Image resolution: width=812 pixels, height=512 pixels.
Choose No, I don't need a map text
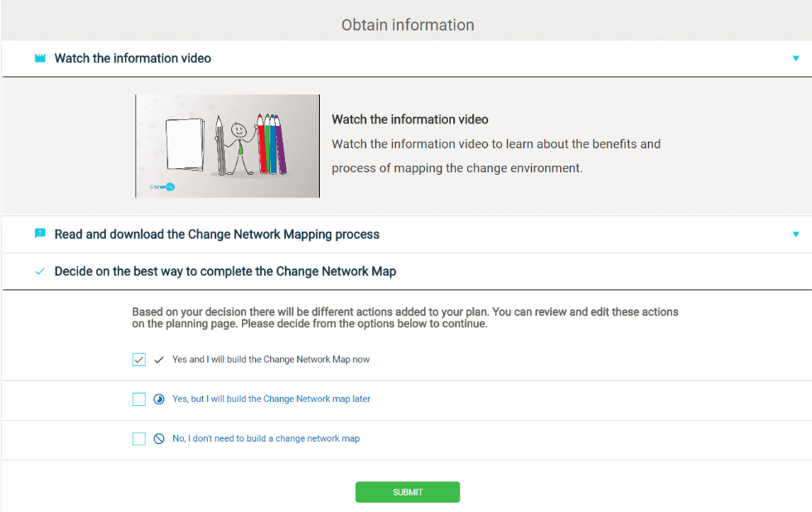tap(266, 439)
